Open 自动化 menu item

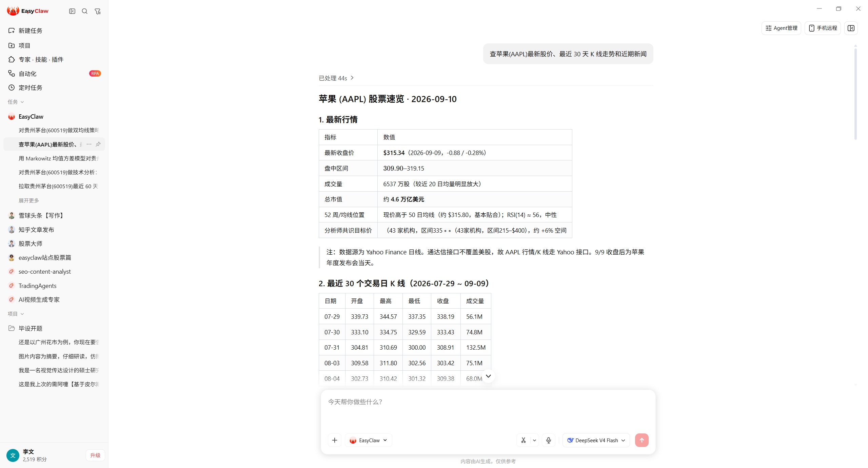(54, 74)
